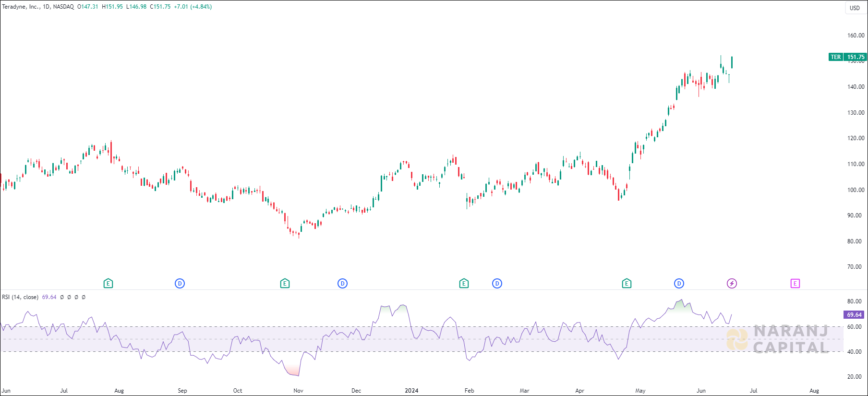Click the 90.00 price axis label
This screenshot has width=868, height=396.
click(854, 216)
